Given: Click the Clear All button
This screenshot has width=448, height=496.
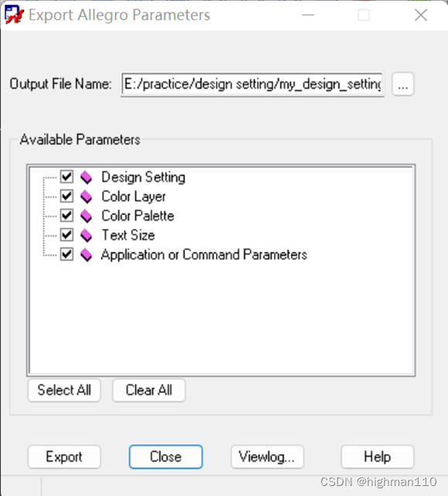Looking at the screenshot, I should 149,390.
